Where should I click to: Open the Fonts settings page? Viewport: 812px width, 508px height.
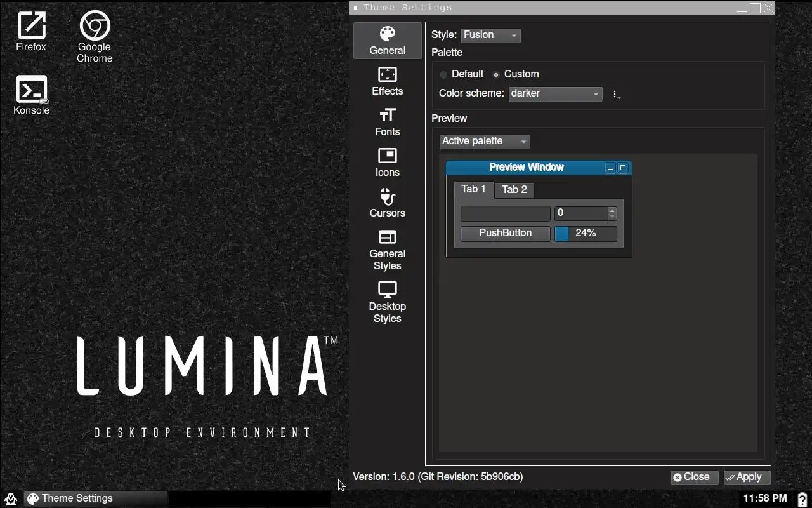click(388, 122)
